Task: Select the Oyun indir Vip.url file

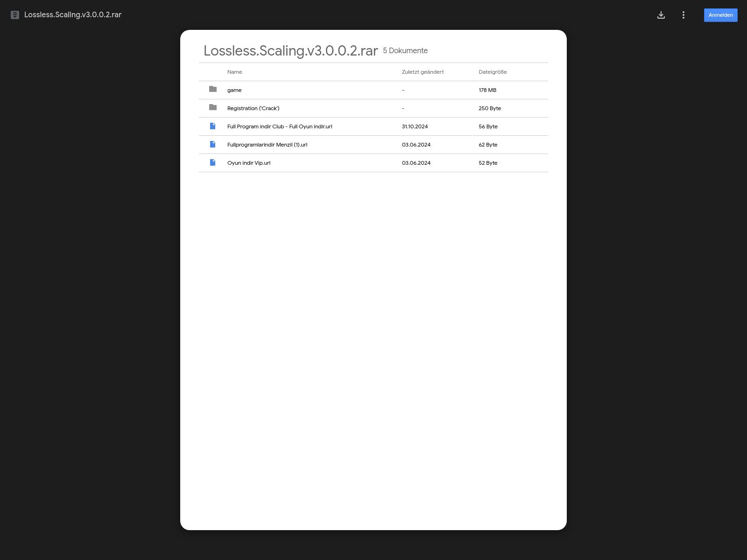Action: point(373,163)
